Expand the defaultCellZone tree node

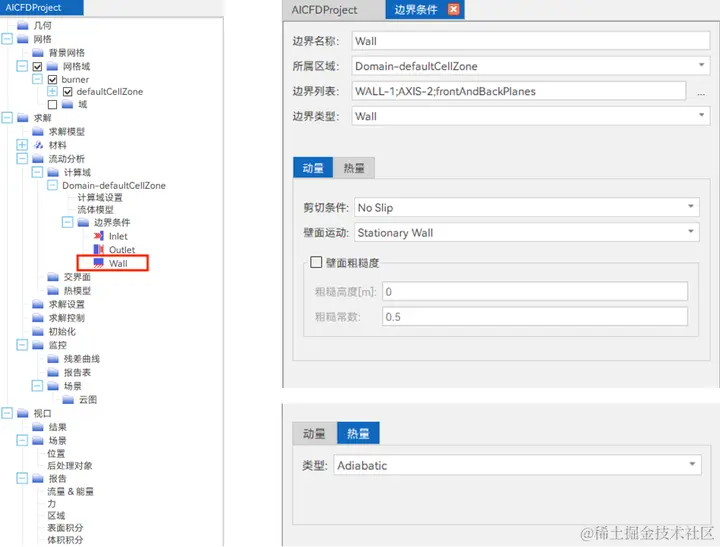coord(52,91)
